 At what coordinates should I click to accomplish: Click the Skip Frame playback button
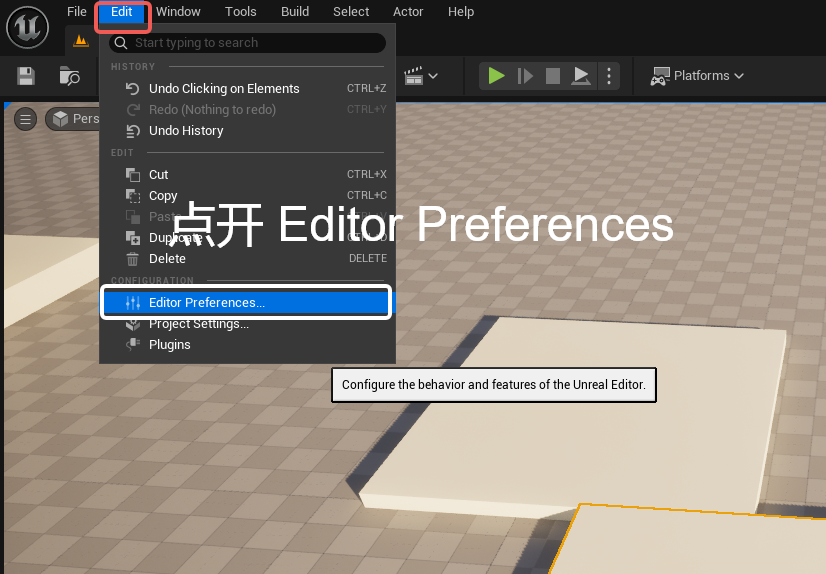525,76
